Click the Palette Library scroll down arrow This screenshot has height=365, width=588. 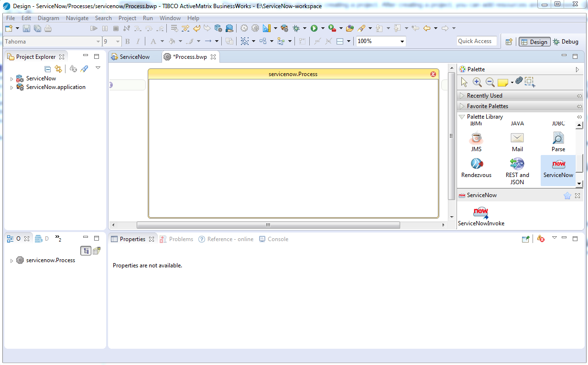(579, 183)
